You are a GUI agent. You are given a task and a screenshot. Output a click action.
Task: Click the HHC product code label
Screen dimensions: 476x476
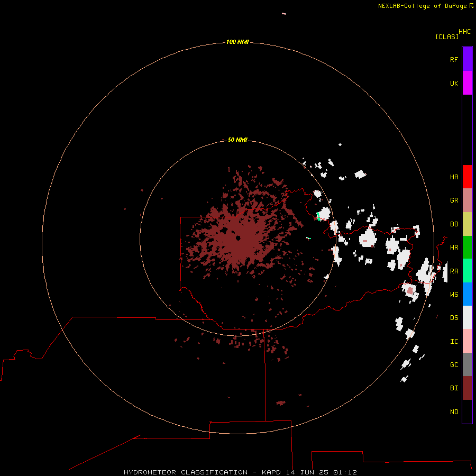pyautogui.click(x=464, y=32)
